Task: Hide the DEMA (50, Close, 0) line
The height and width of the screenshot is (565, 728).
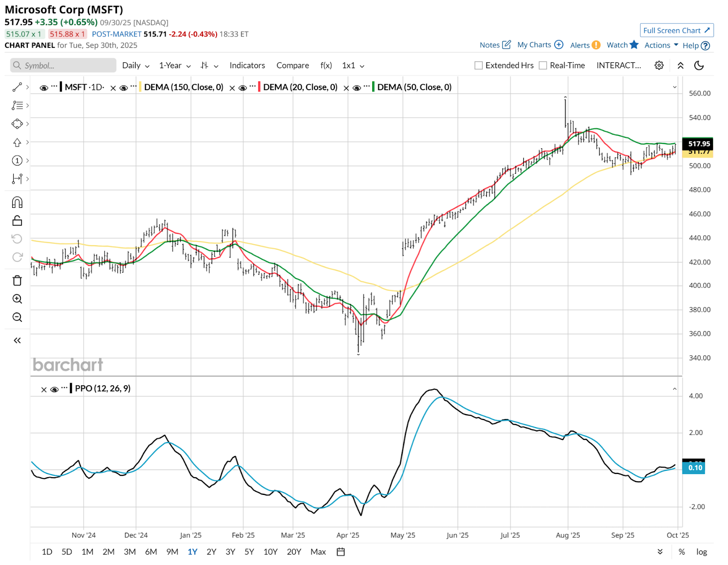Action: coord(357,88)
